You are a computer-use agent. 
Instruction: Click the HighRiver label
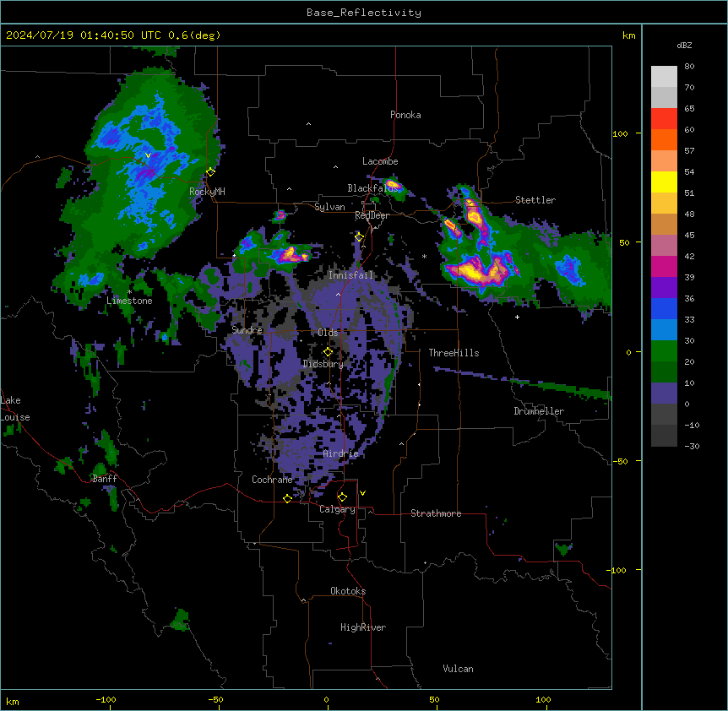[x=363, y=627]
